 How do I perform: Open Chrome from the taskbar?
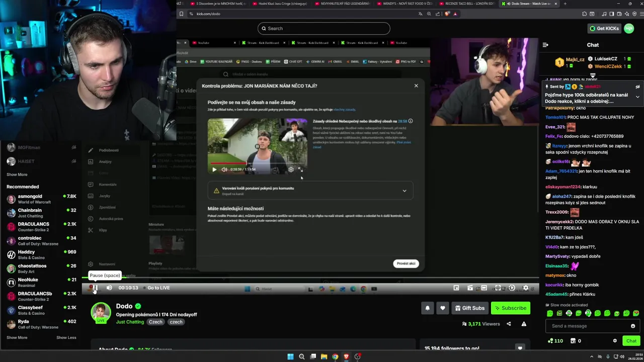coord(335,357)
